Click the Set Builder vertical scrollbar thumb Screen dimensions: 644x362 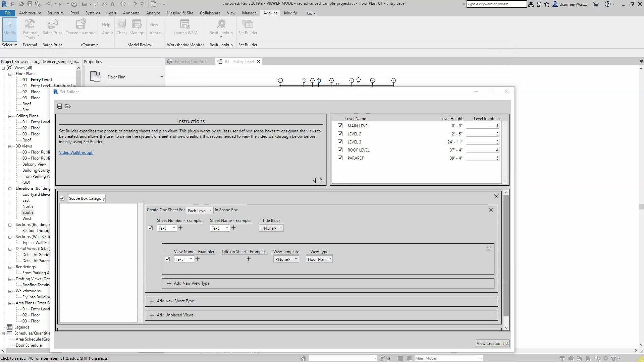pyautogui.click(x=506, y=255)
